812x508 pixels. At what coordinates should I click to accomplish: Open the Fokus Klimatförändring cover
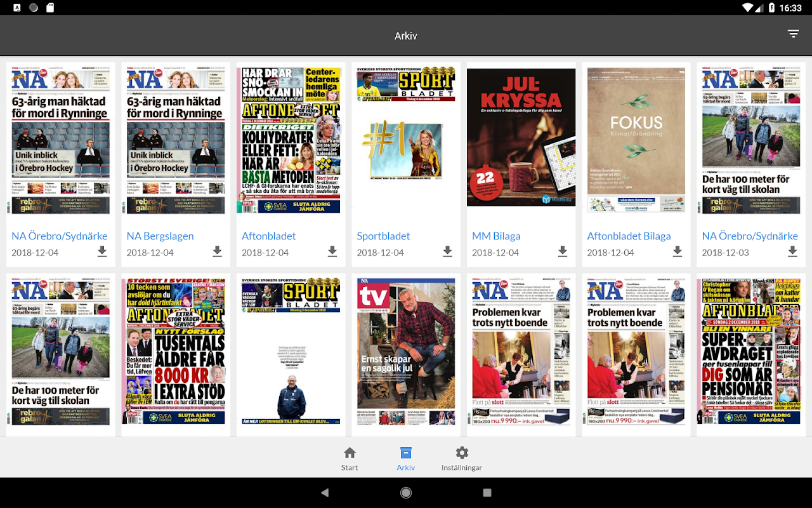pos(636,140)
